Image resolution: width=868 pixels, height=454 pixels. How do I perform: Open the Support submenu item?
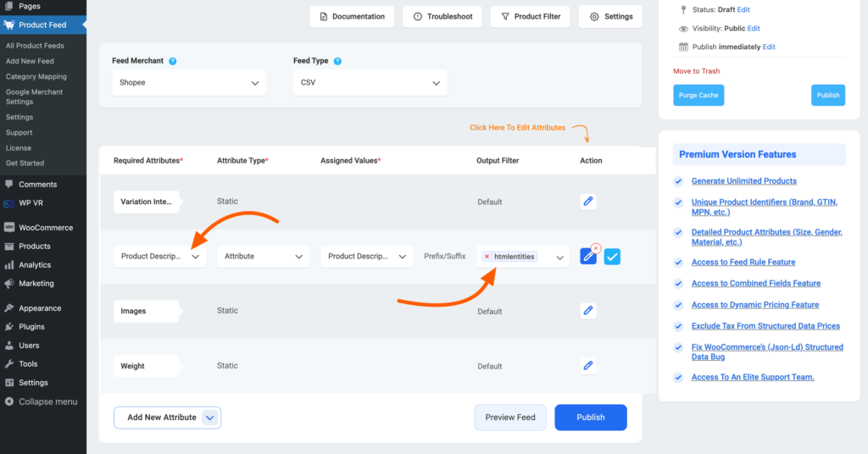(x=19, y=133)
